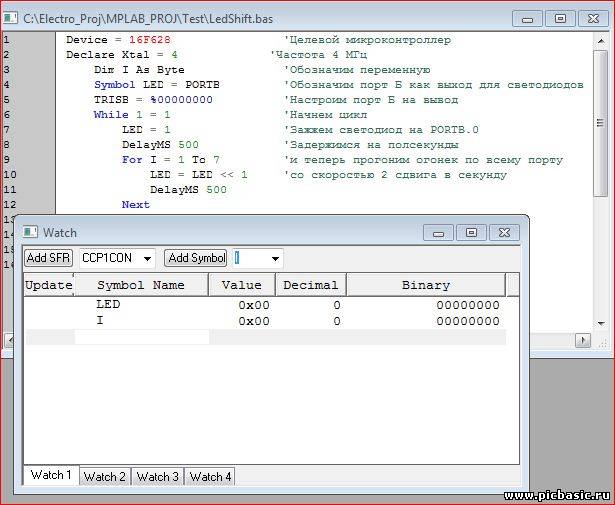
Task: Click the Binary column header
Action: [x=426, y=285]
